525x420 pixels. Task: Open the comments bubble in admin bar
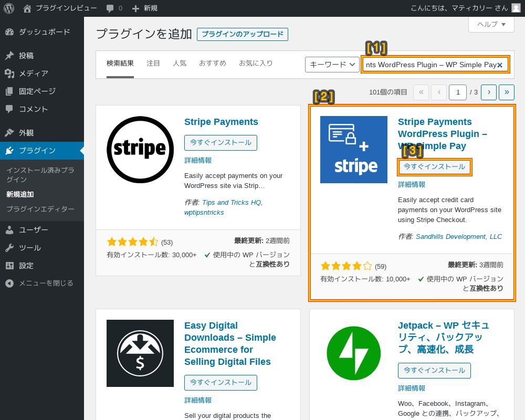pyautogui.click(x=110, y=8)
